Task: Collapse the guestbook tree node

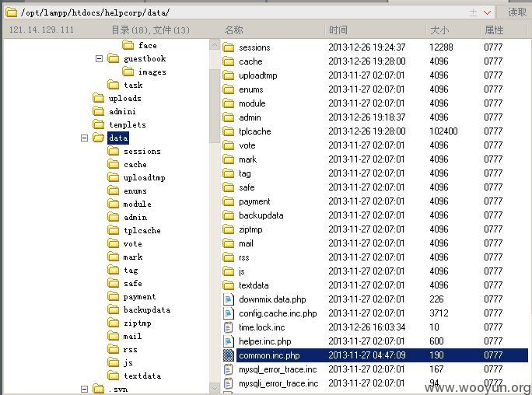Action: 99,58
